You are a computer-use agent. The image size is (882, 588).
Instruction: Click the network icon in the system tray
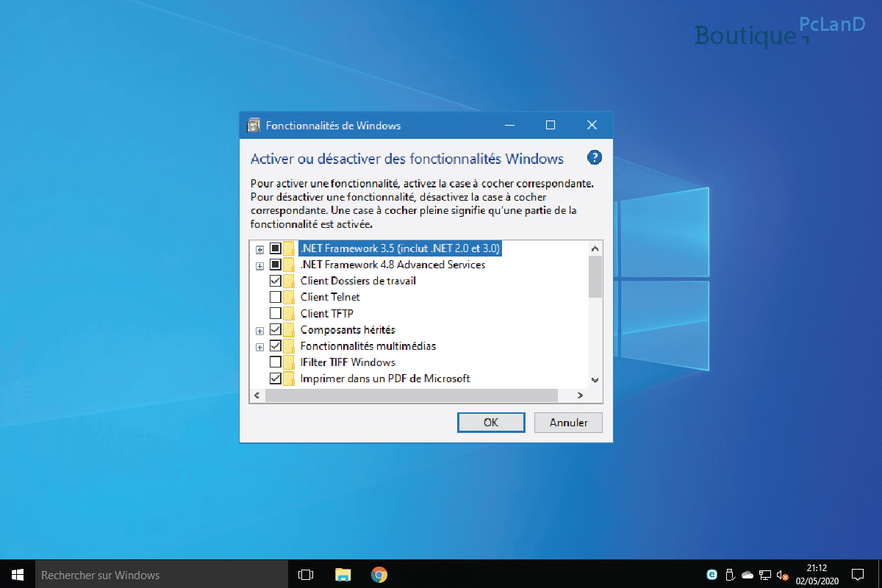pos(764,575)
